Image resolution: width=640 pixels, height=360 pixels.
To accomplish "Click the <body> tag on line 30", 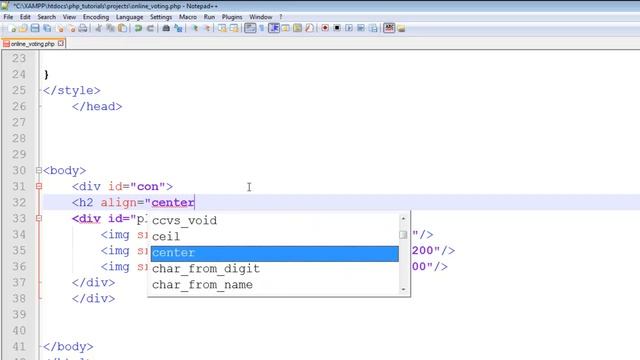I will [64, 170].
